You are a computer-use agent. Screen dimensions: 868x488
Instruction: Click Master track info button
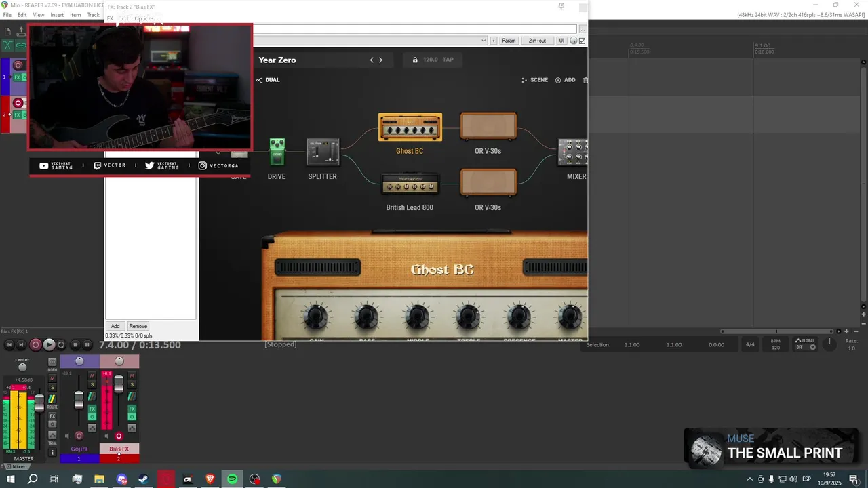[52, 452]
